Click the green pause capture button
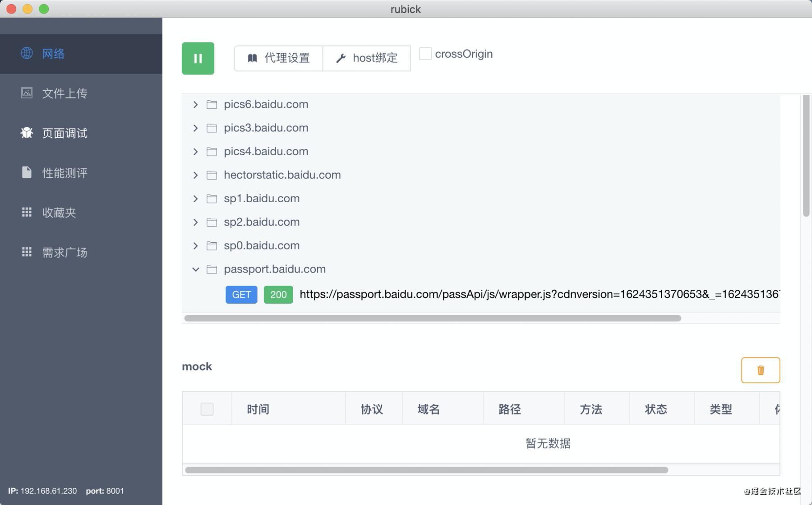Viewport: 812px width, 505px height. point(198,58)
